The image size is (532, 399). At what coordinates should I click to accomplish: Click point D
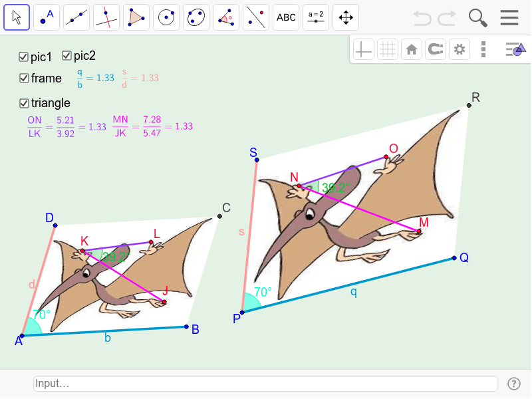coord(55,225)
